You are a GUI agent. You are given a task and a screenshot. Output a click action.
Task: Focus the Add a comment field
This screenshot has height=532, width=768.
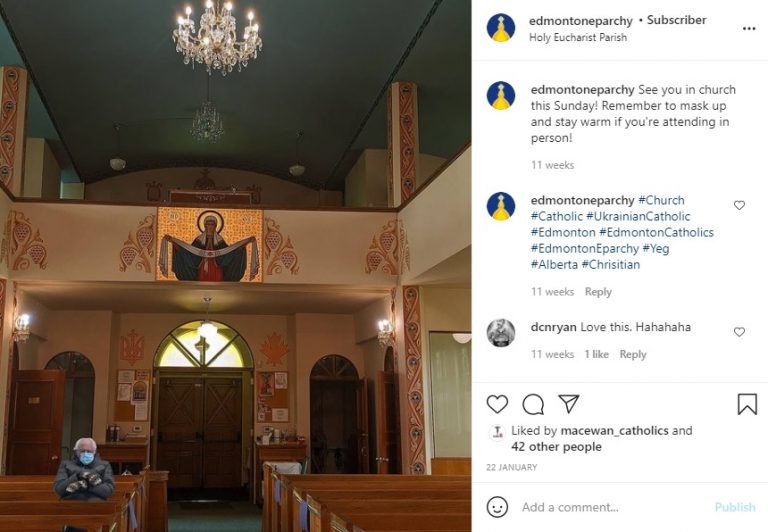[x=612, y=507]
